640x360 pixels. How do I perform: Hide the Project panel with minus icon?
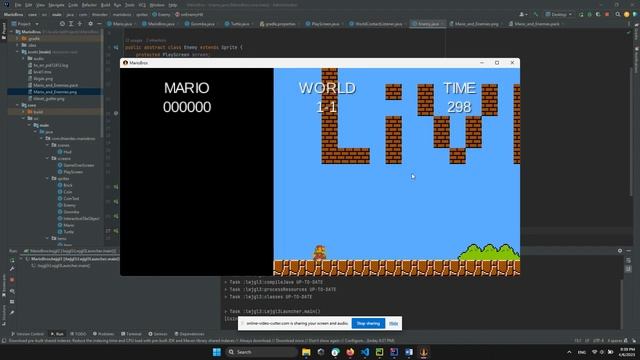[x=99, y=24]
